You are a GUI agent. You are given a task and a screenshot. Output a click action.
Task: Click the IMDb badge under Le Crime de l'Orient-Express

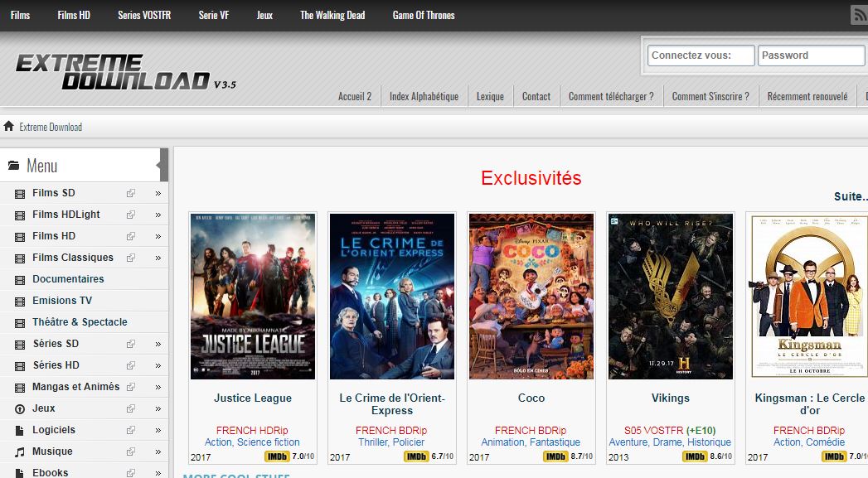pyautogui.click(x=416, y=456)
